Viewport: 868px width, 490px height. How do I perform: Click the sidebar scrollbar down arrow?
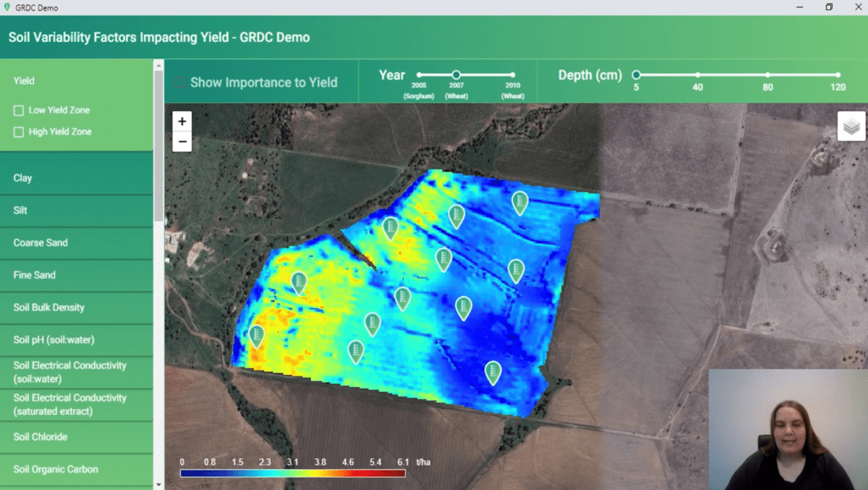coord(158,483)
